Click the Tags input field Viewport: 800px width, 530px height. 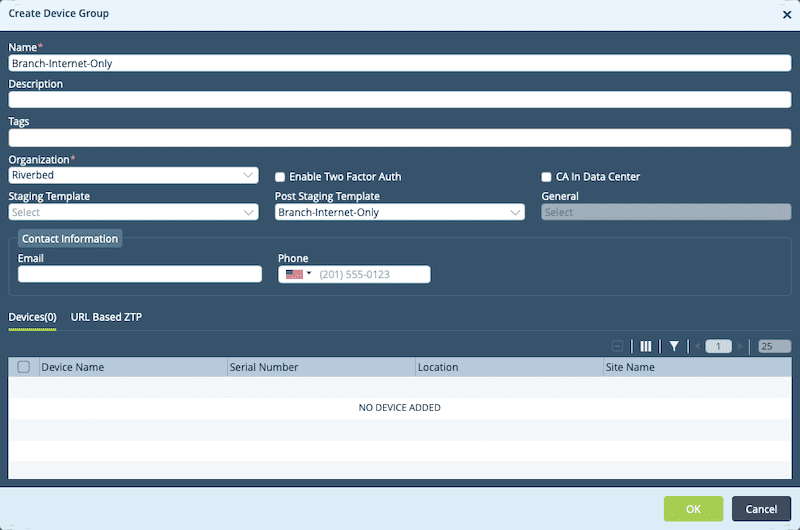point(399,138)
